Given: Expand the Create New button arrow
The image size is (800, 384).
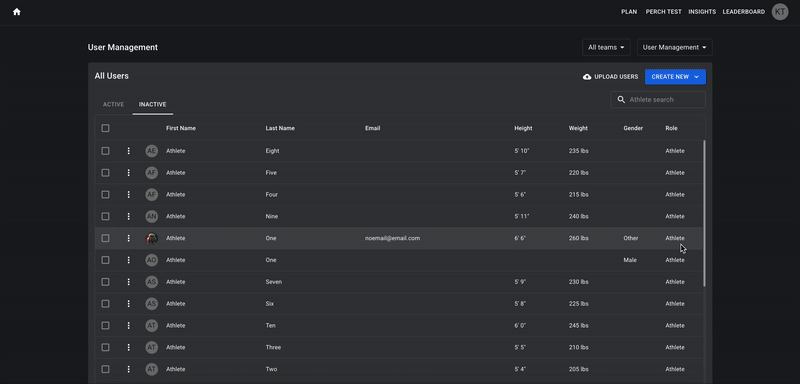Looking at the screenshot, I should 696,77.
